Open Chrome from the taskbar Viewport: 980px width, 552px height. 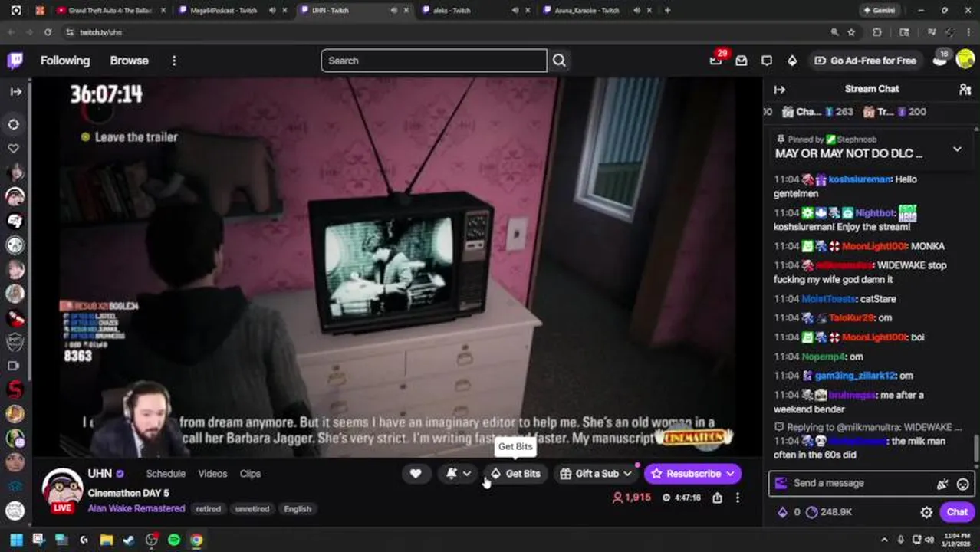click(196, 540)
